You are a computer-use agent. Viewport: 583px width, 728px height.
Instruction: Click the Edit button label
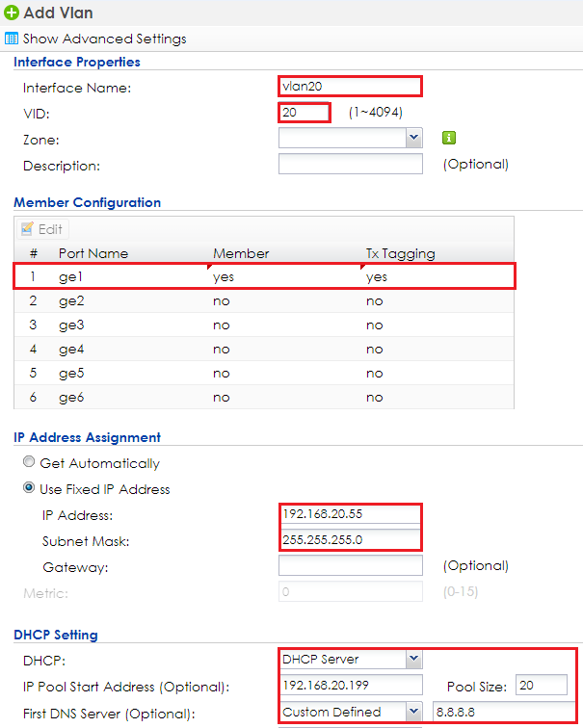click(x=50, y=229)
